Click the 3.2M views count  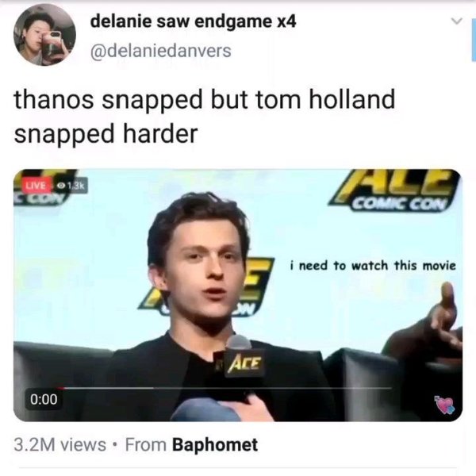point(59,445)
